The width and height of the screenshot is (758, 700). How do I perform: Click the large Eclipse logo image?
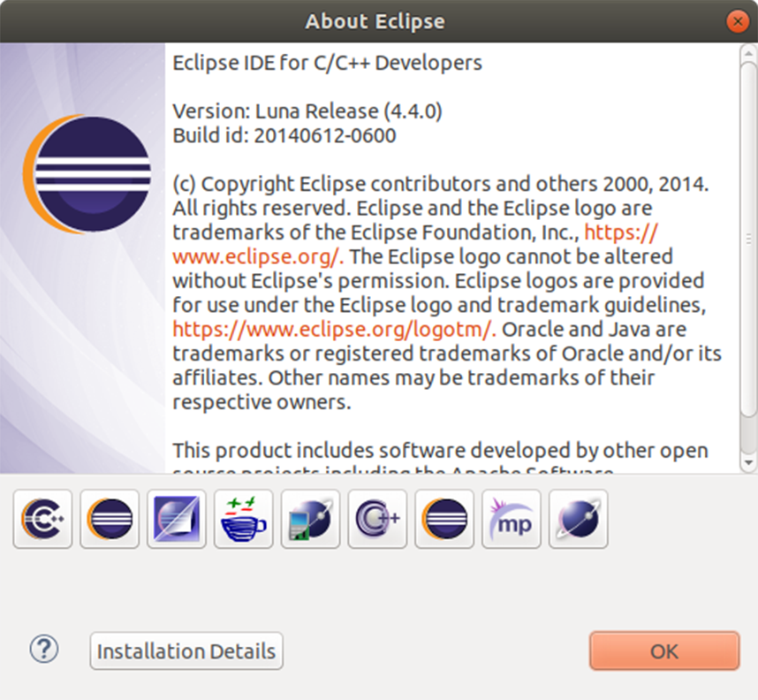tap(87, 174)
